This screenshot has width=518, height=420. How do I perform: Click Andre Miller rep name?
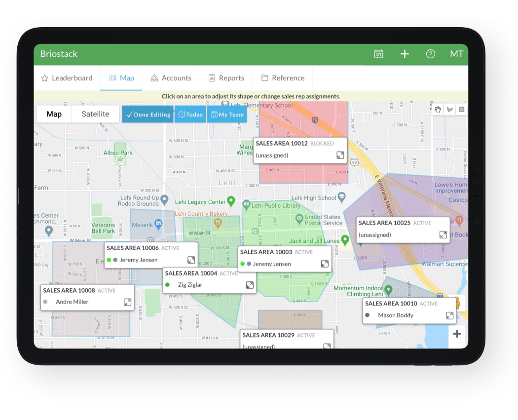[x=72, y=302]
